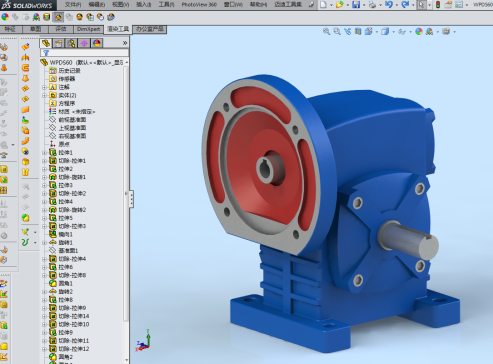Open the Display Style dropdown arrow
This screenshot has height=364, width=493.
point(394,32)
